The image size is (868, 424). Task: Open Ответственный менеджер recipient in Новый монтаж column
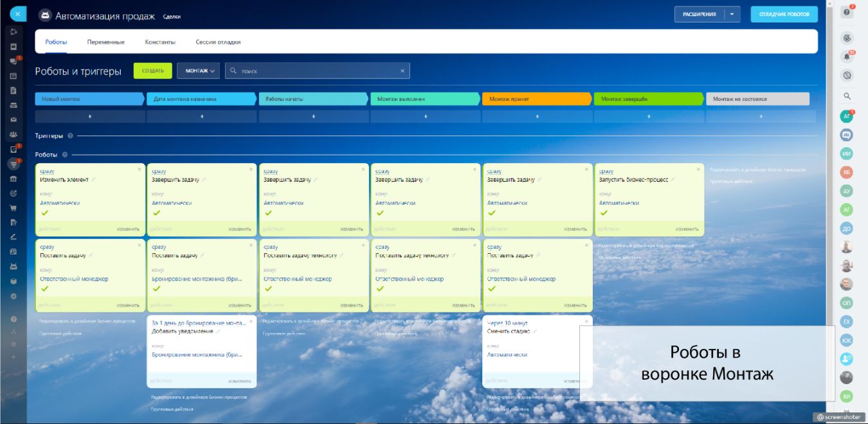click(x=74, y=279)
